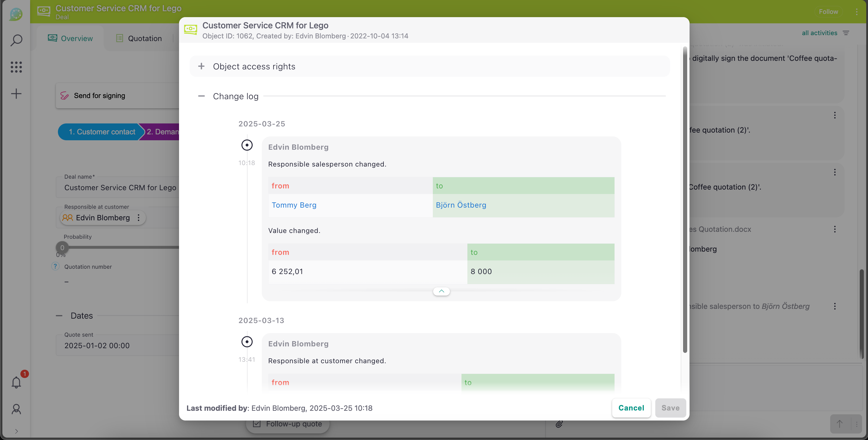Image resolution: width=868 pixels, height=440 pixels.
Task: Open the Björn Östberg link in change log
Action: pyautogui.click(x=461, y=205)
